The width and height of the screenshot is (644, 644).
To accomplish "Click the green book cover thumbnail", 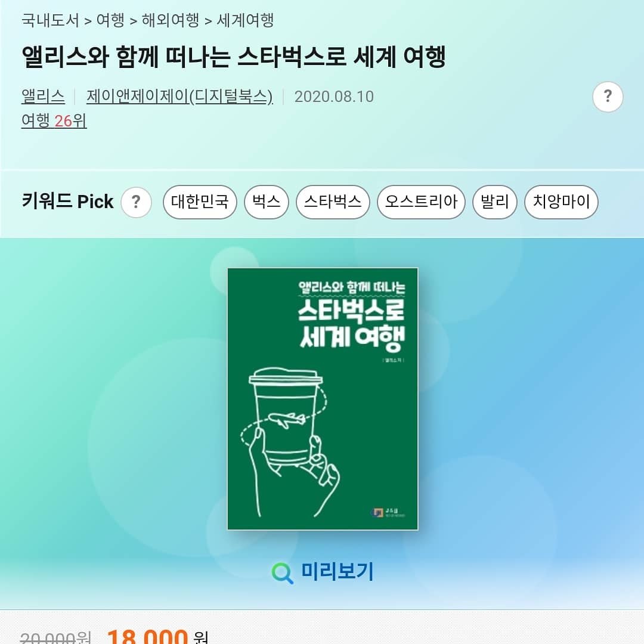I will (323, 399).
